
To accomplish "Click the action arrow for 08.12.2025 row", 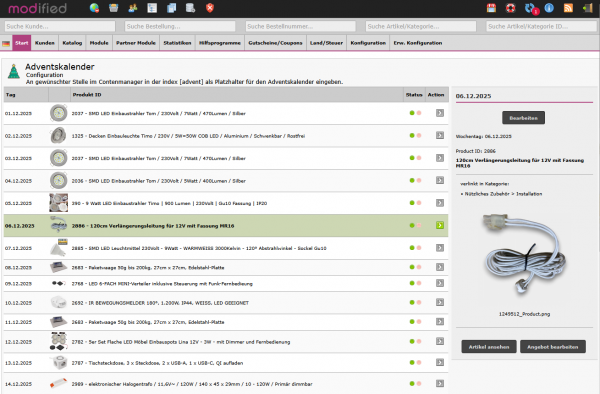I will pyautogui.click(x=440, y=267).
